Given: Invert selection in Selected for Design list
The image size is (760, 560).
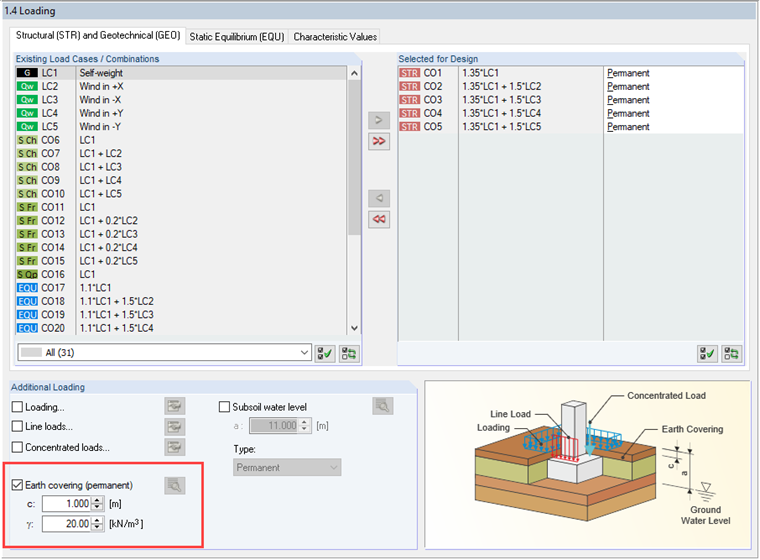Looking at the screenshot, I should (x=731, y=353).
